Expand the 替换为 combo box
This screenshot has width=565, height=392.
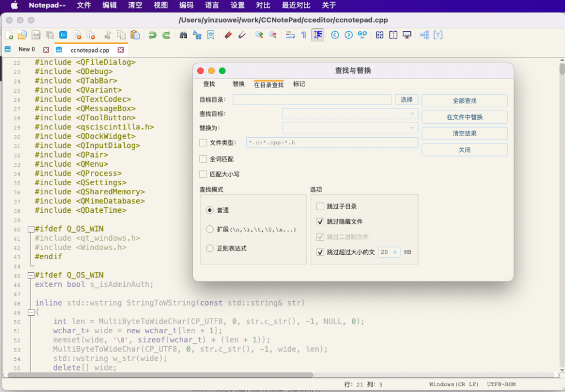412,128
